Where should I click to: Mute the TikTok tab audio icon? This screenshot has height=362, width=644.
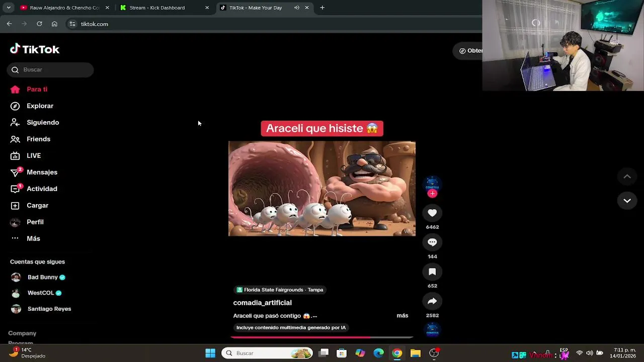coord(296,8)
